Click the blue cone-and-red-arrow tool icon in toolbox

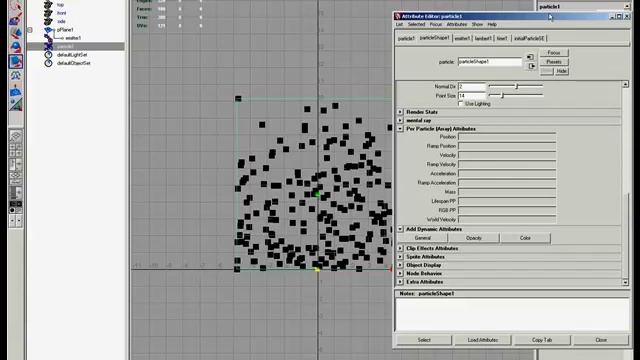point(16,33)
